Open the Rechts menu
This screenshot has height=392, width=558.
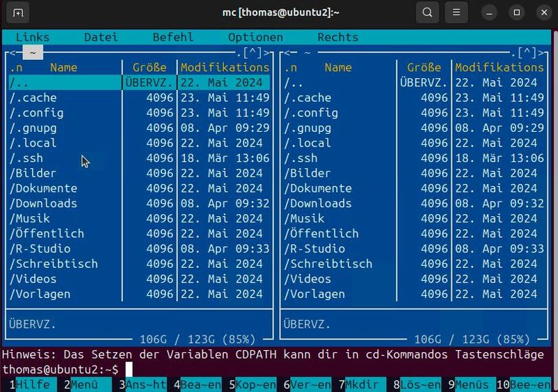[338, 37]
